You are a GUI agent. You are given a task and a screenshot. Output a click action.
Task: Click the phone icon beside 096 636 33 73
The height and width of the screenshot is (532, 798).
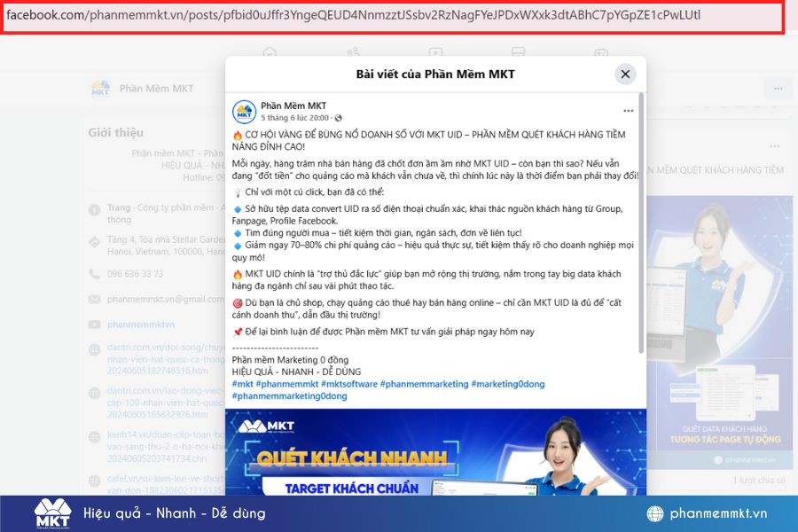pos(94,274)
